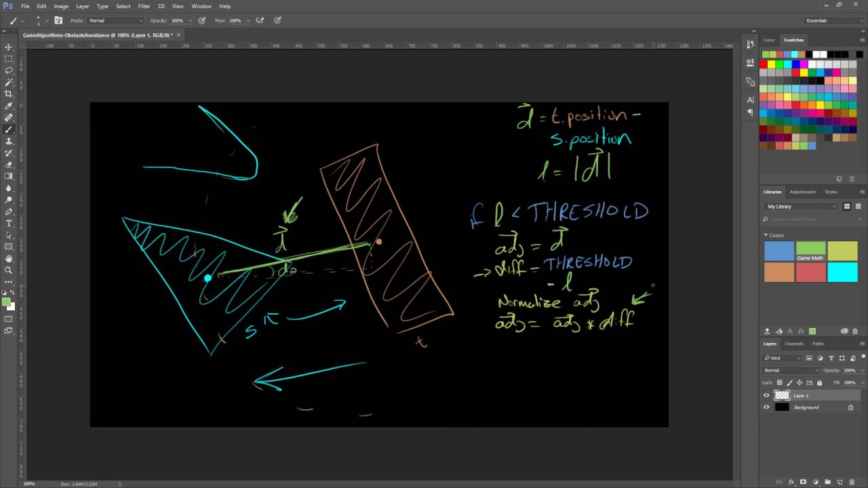Toggle pressure for opacity button

pos(202,20)
